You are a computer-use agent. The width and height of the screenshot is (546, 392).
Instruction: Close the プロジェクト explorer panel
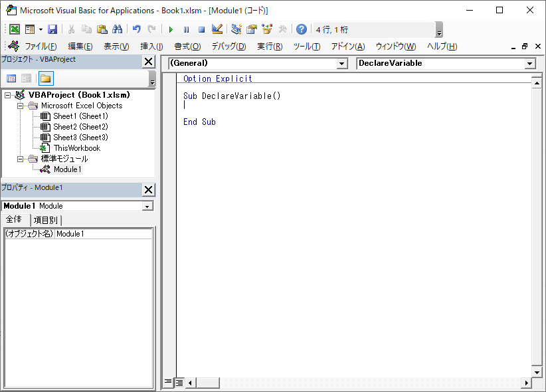click(x=149, y=62)
